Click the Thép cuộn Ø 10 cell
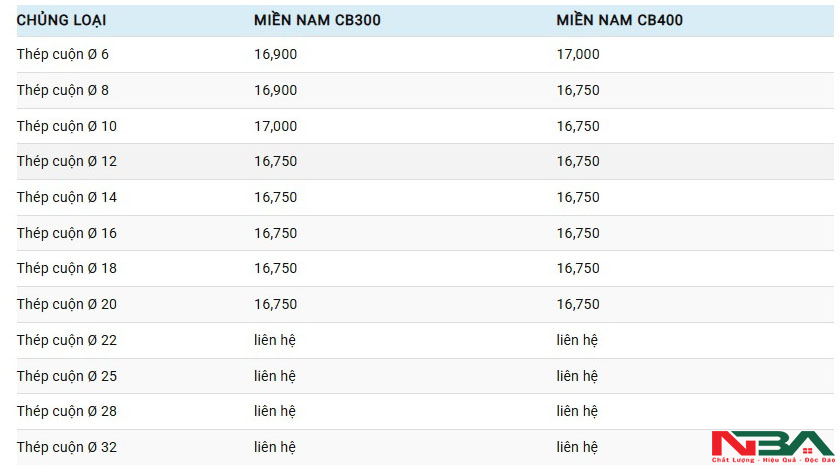 (x=67, y=126)
